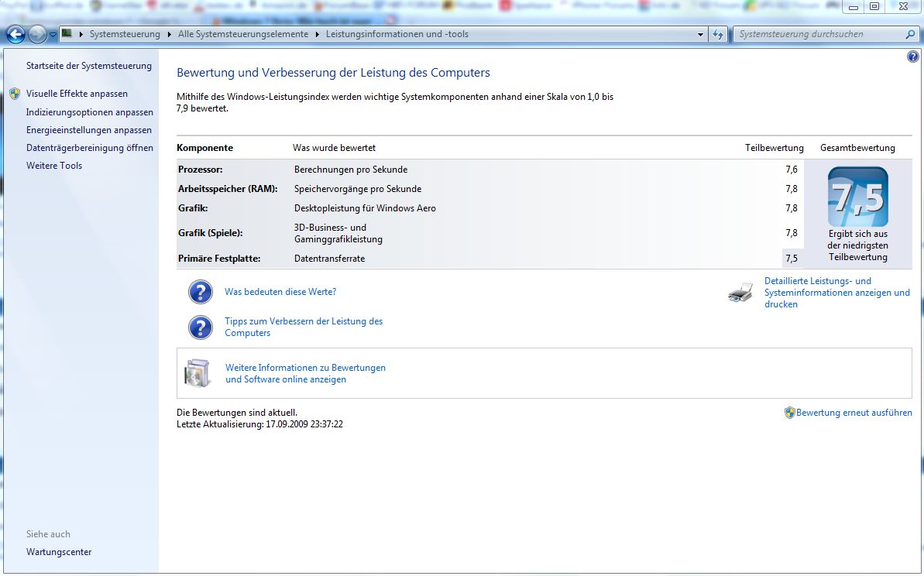This screenshot has height=576, width=924.
Task: Open Tipps zum Verbessern der Leistung link
Action: [304, 327]
